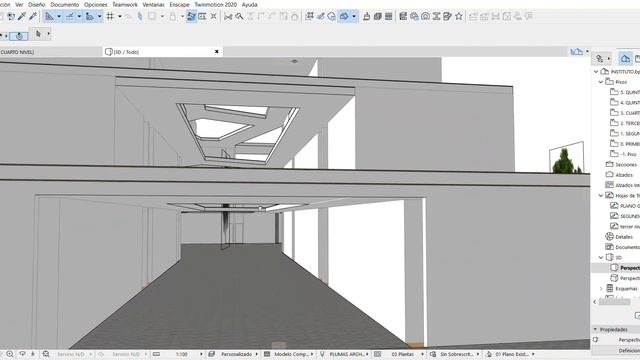
Task: Open snap guides dropdown arrow
Action: point(79,16)
